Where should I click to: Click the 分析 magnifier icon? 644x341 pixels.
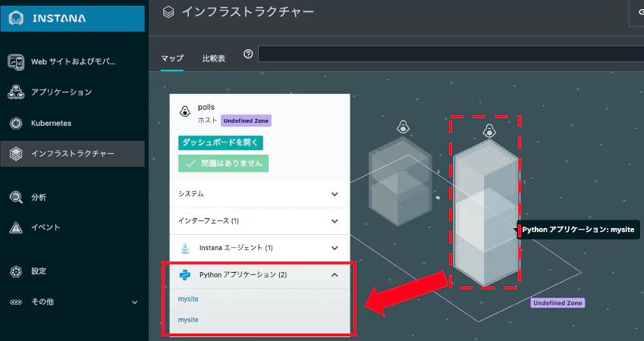click(16, 197)
